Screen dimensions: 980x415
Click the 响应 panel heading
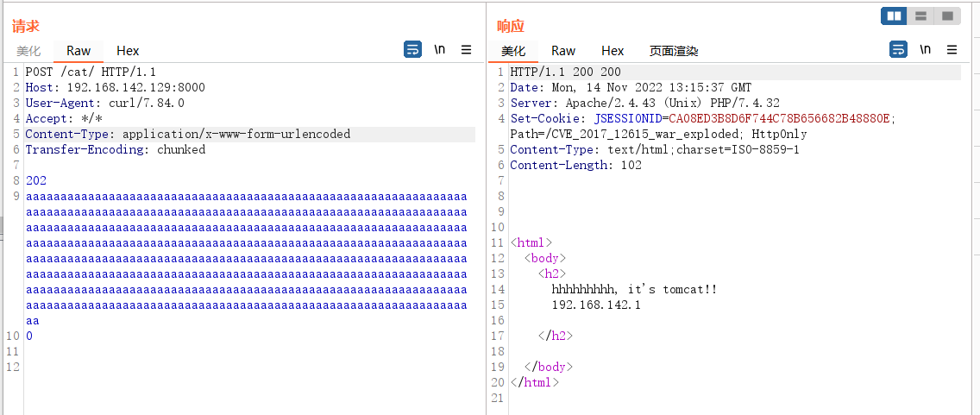click(511, 26)
